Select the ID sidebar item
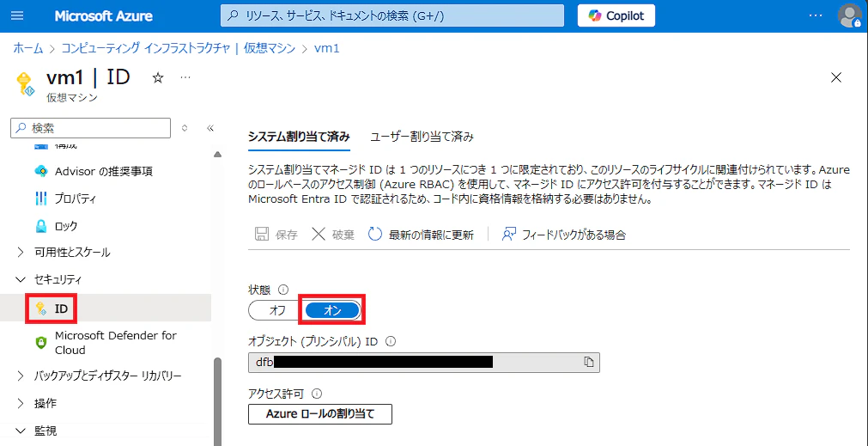The height and width of the screenshot is (446, 868). pos(106,308)
